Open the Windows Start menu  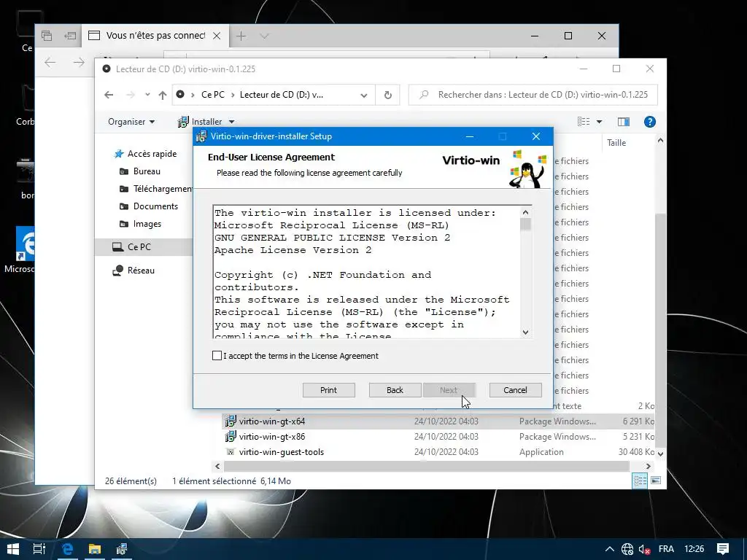(x=13, y=549)
